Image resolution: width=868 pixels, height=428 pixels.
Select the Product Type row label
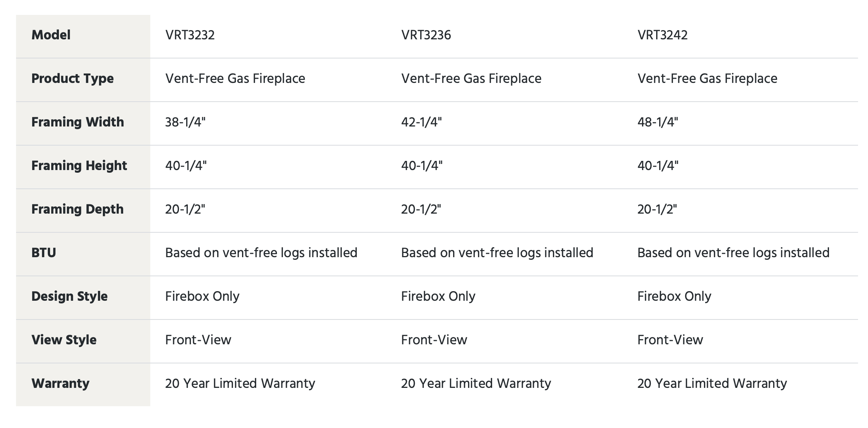click(x=73, y=79)
